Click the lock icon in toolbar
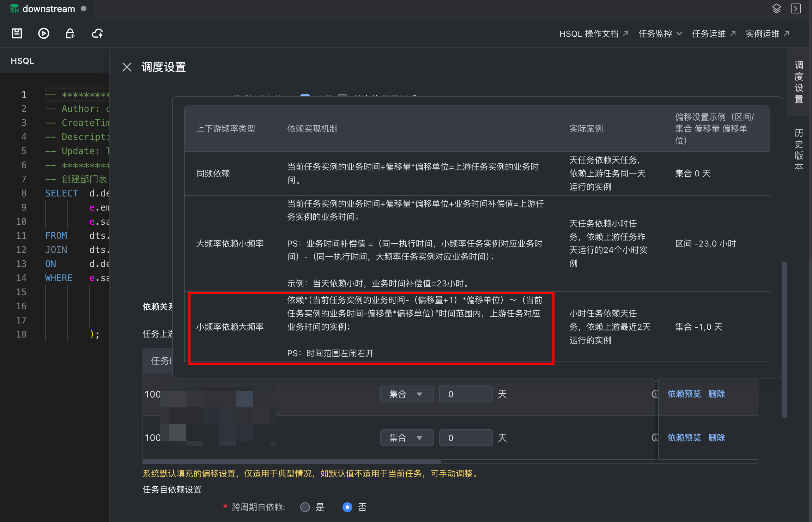812x522 pixels. click(x=70, y=34)
